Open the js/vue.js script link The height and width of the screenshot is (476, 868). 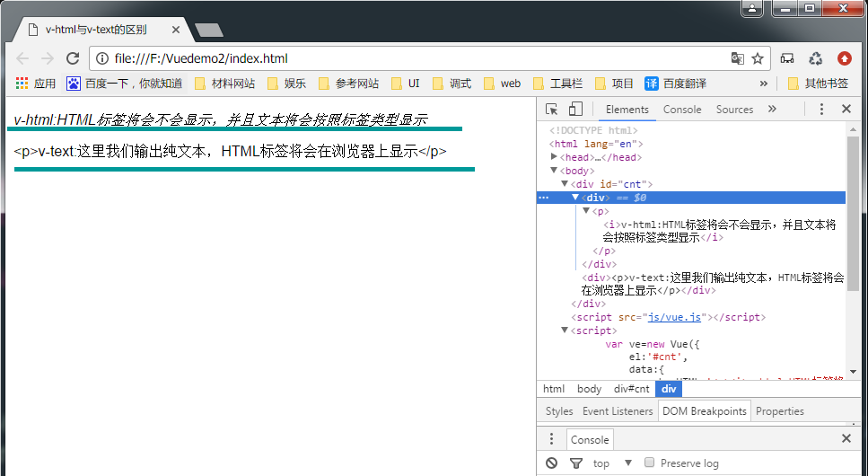(x=675, y=317)
